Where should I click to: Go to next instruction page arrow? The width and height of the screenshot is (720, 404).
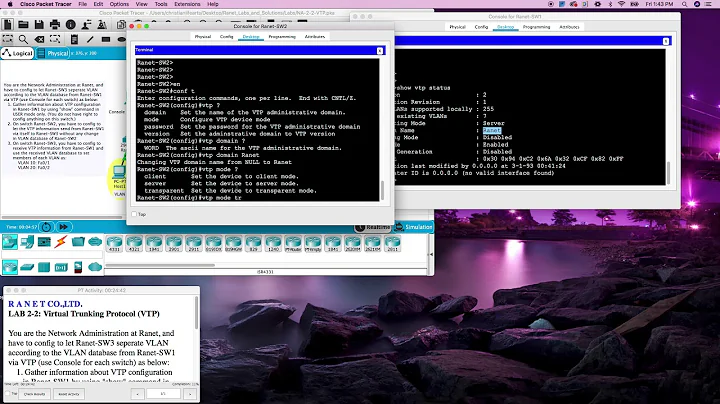pos(190,394)
